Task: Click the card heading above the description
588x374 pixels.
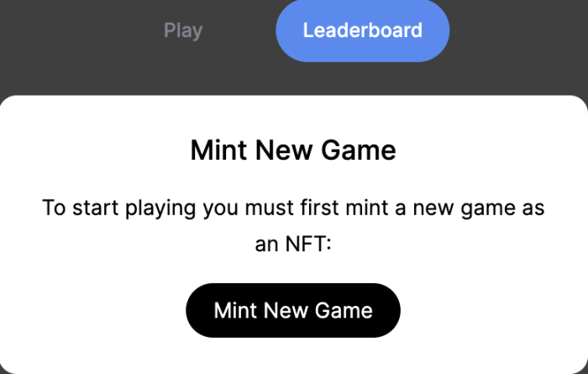Action: pos(293,151)
